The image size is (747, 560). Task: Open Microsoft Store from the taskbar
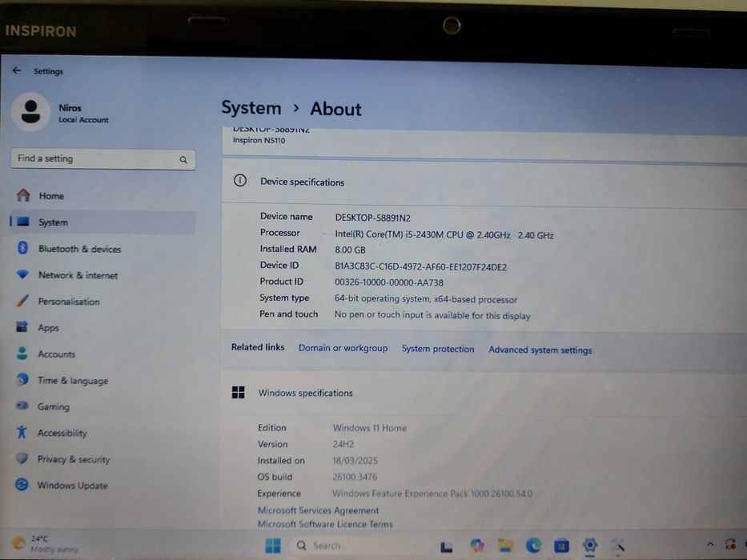[561, 546]
